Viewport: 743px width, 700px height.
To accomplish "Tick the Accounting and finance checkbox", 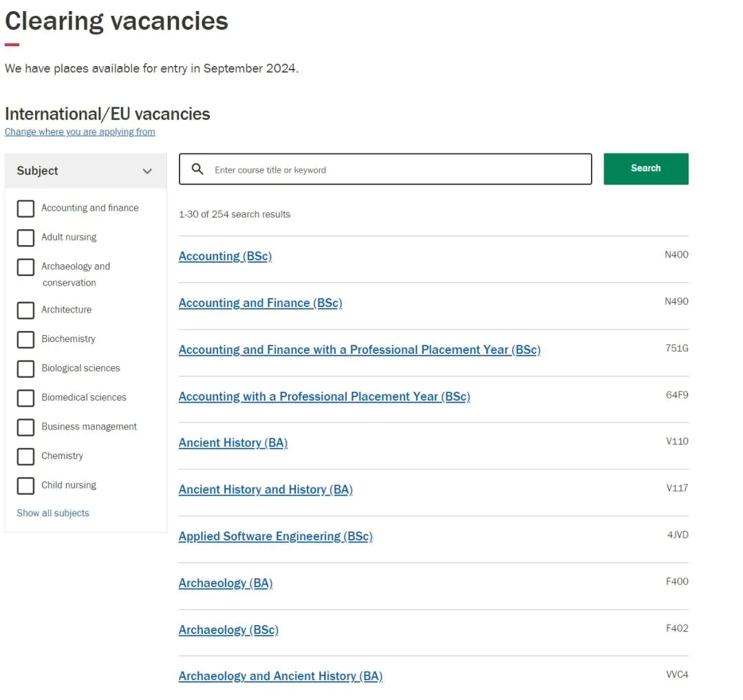I will (x=25, y=209).
